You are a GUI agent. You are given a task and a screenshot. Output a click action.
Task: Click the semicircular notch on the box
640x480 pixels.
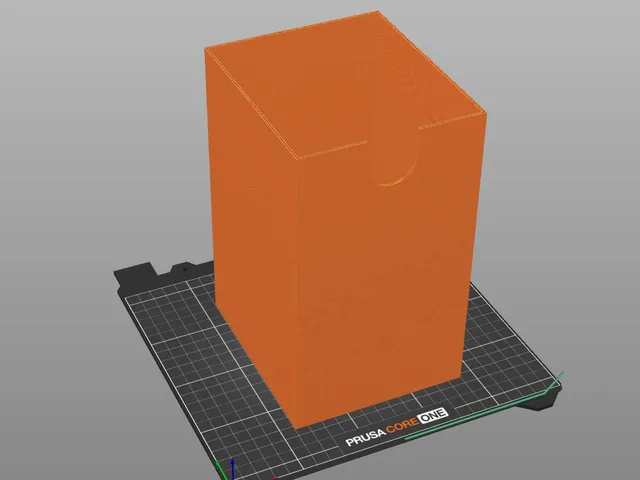(x=395, y=159)
